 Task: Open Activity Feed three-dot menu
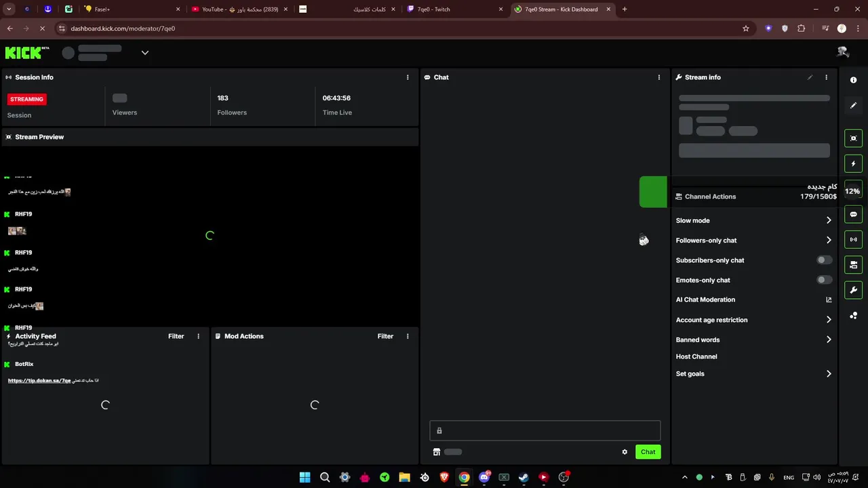coord(198,336)
